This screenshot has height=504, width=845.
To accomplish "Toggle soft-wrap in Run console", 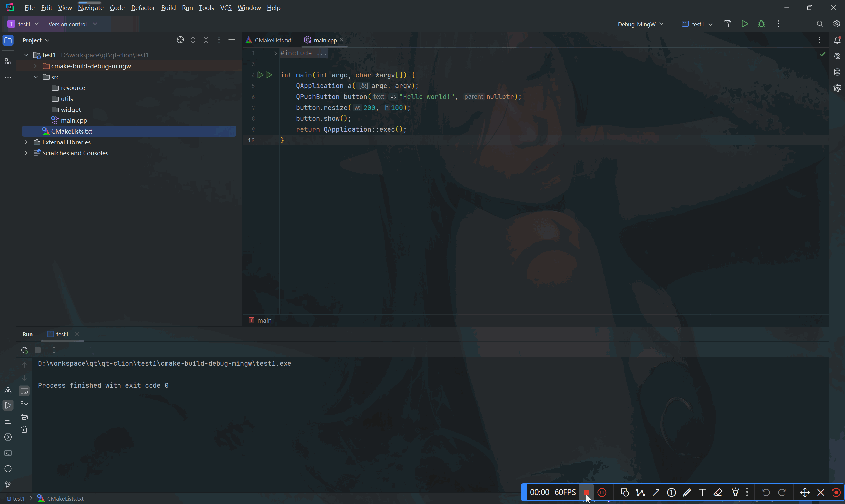I will pos(24,391).
